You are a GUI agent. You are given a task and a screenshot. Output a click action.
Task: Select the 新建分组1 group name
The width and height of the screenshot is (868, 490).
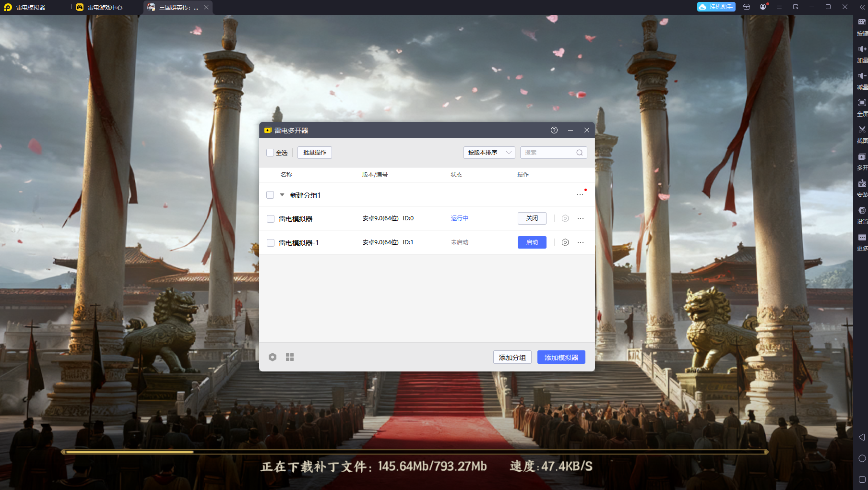pos(305,195)
